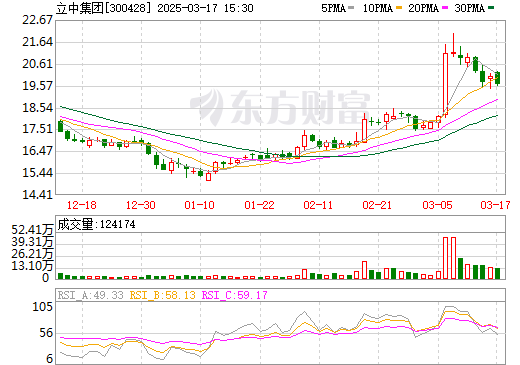Click the RSI_A:49.33 indicator label
This screenshot has height=365, width=520.
coord(91,295)
